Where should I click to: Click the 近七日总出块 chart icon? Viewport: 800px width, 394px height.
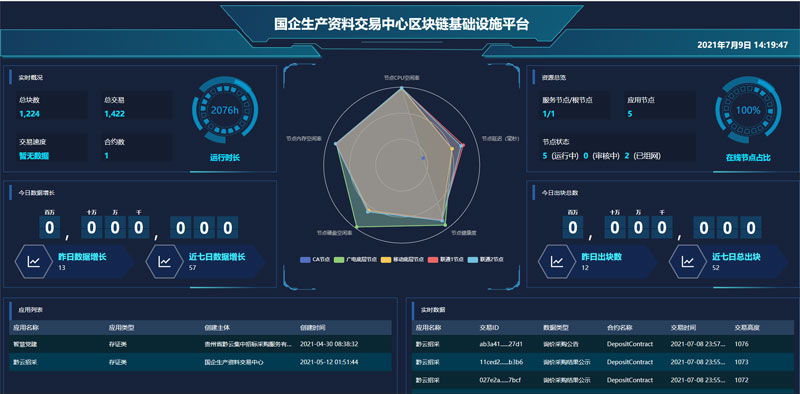[x=688, y=262]
